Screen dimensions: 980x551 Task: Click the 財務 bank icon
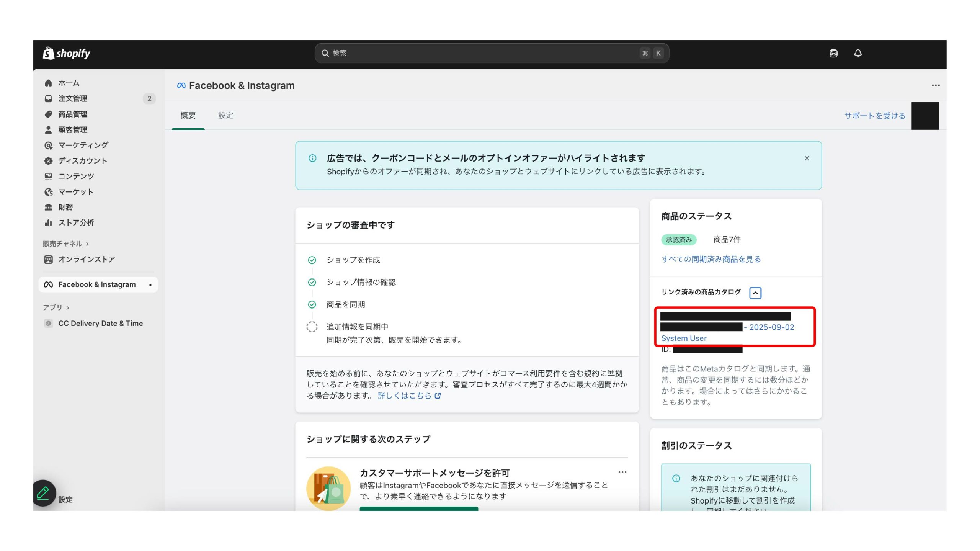[x=48, y=207]
